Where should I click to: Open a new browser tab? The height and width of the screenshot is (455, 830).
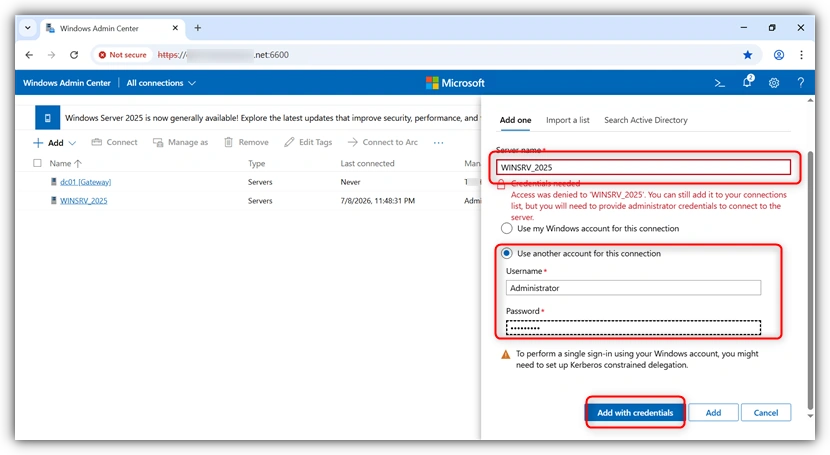point(197,28)
